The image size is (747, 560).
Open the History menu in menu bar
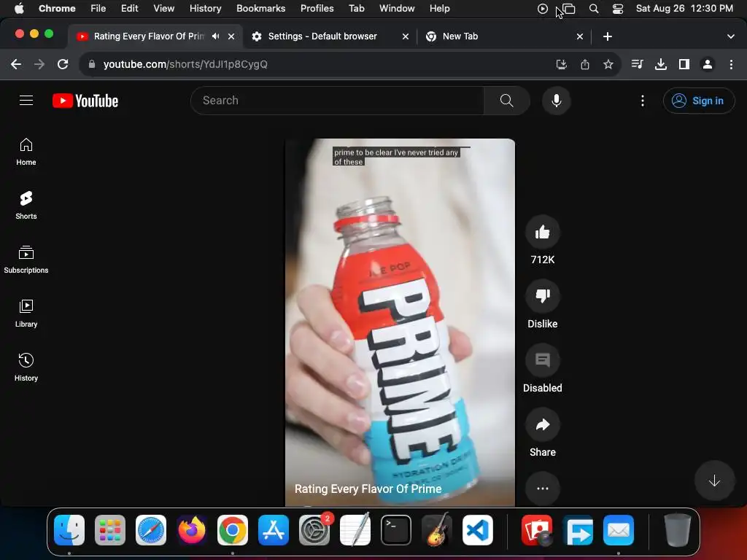pos(205,8)
